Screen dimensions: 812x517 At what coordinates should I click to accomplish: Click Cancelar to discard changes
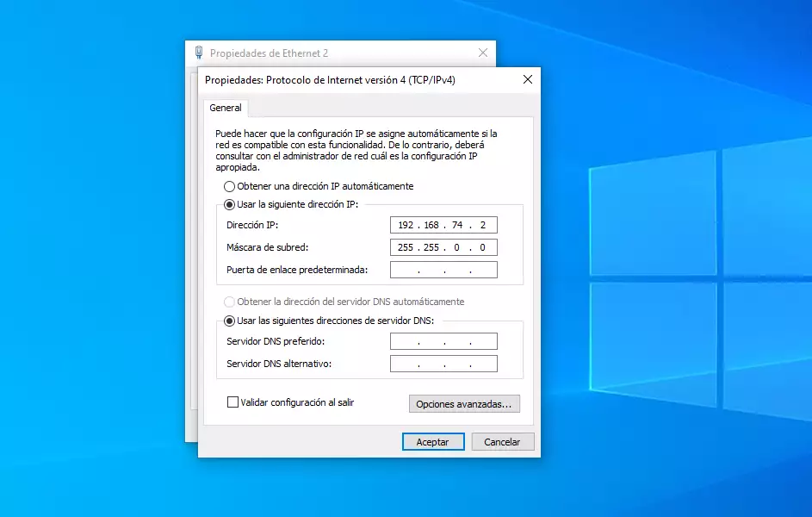[501, 441]
